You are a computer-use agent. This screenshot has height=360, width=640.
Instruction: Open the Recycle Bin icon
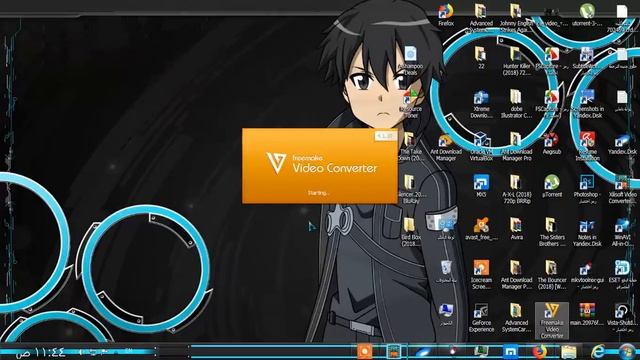(x=446, y=271)
